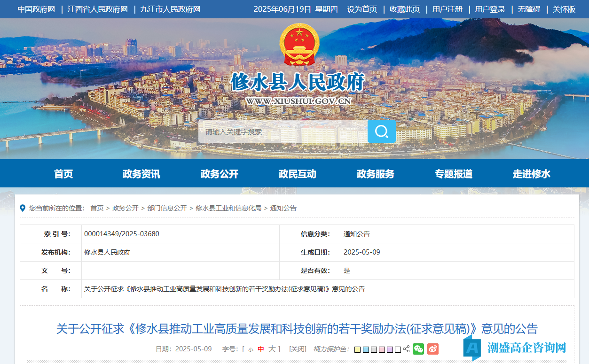Click index number 000014349/2025-03680

122,234
